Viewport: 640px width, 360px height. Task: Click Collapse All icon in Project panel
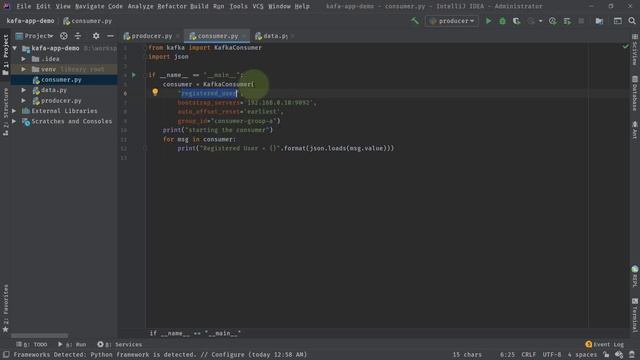[78, 36]
